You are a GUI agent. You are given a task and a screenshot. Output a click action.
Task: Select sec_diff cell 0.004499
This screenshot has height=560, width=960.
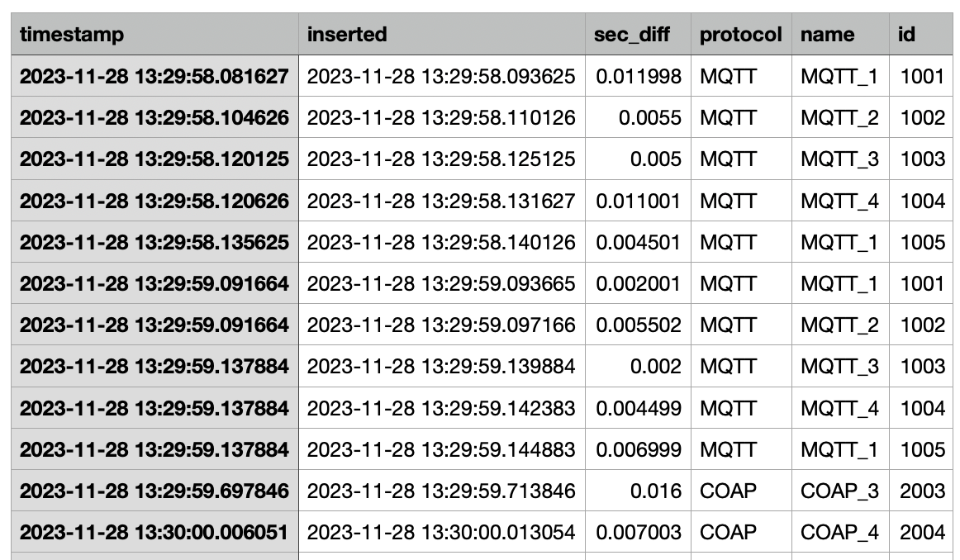pos(638,408)
